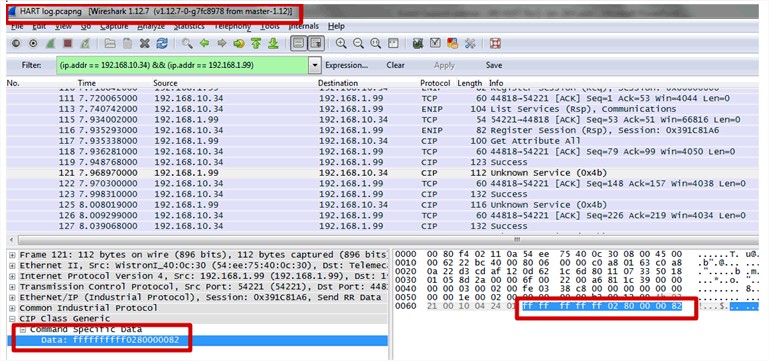Edit coloring rules icon
The width and height of the screenshot is (769, 361).
pyautogui.click(x=453, y=44)
